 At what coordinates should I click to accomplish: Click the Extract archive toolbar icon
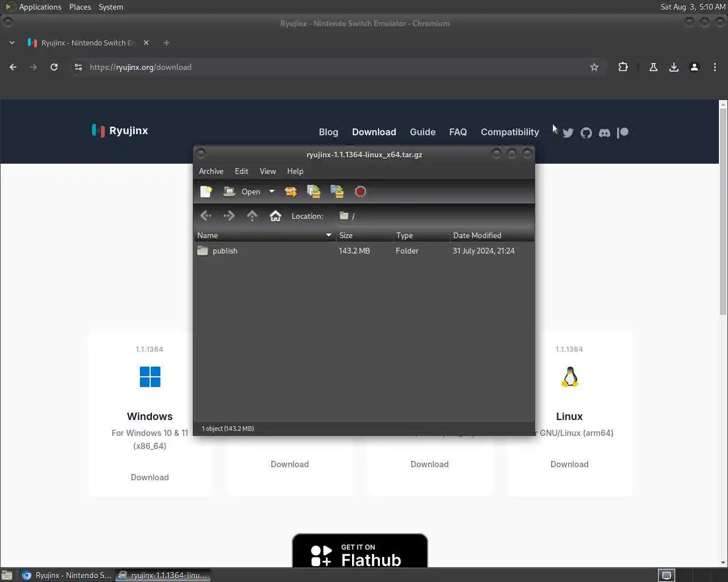(291, 192)
